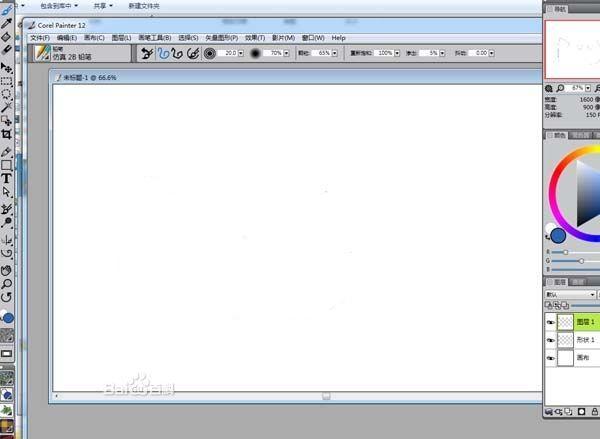Select the Eraser tool
This screenshot has height=439, width=600.
click(6, 48)
